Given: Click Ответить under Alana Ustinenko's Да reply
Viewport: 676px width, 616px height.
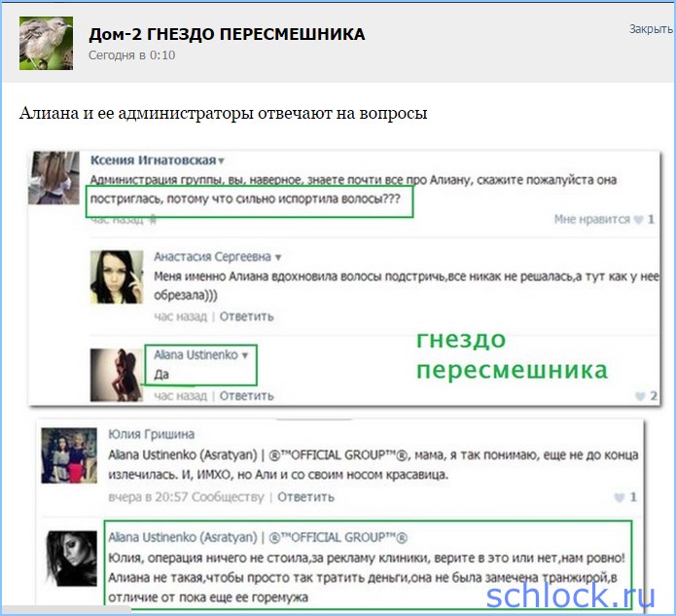Looking at the screenshot, I should pyautogui.click(x=247, y=395).
